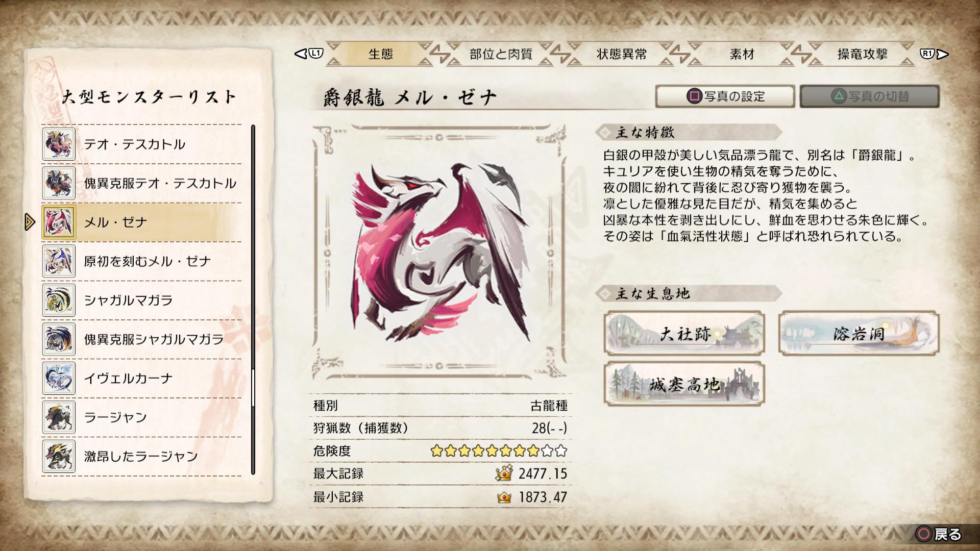
Task: Open the 大社跡 habitat thumbnail
Action: (684, 334)
